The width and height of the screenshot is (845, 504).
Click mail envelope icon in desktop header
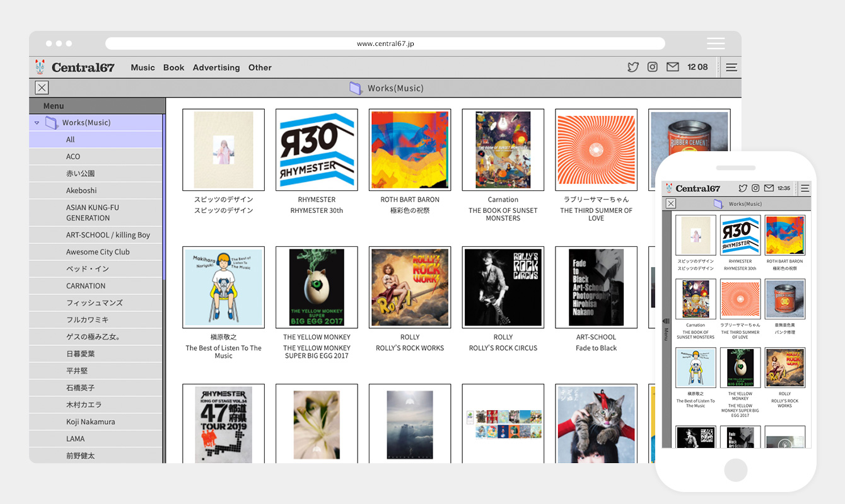[x=673, y=67]
